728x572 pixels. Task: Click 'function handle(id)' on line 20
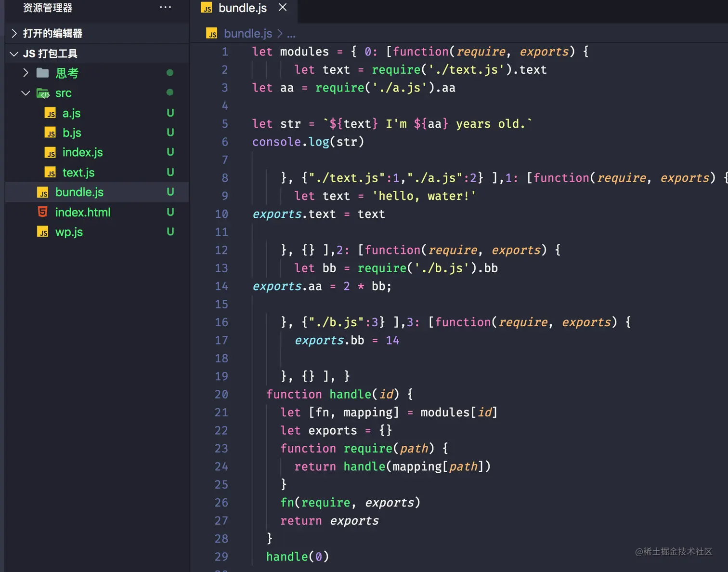pyautogui.click(x=333, y=394)
